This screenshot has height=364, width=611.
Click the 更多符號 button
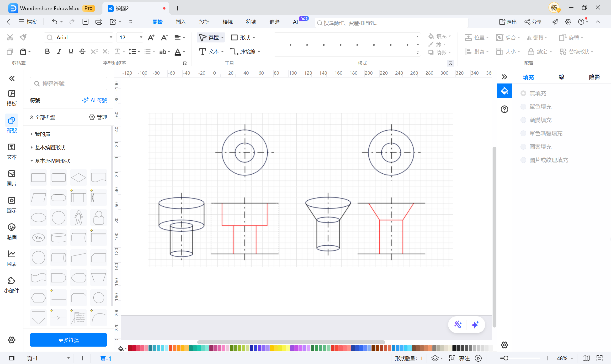[69, 340]
